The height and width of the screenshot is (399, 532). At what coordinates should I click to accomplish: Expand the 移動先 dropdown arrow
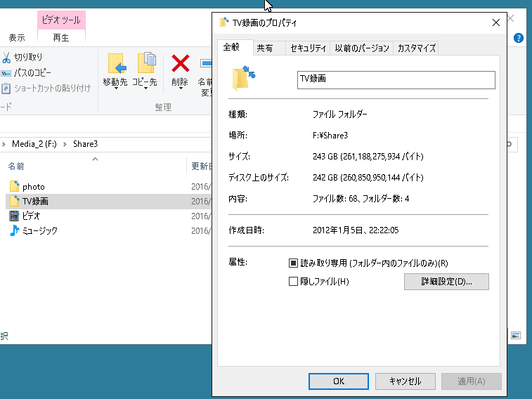(115, 91)
